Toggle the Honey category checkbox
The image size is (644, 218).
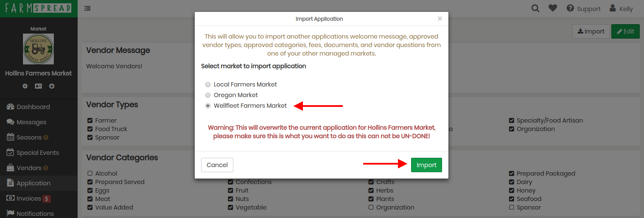(512, 190)
